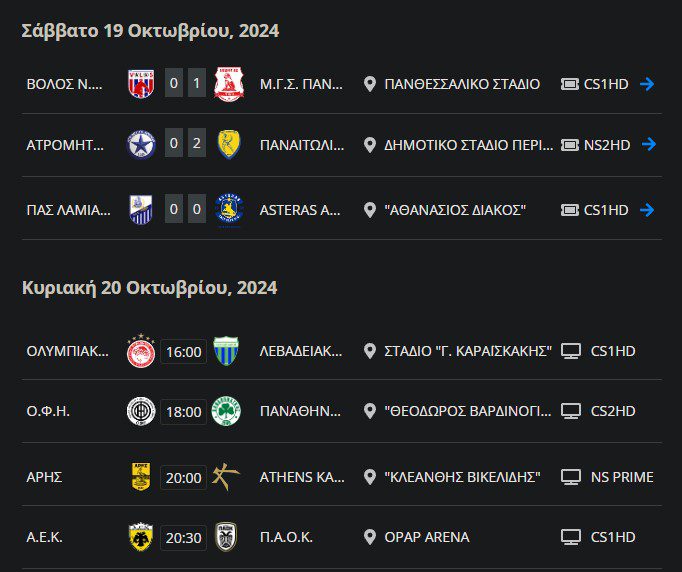Click the AEK yellow-black team crest
Image resolution: width=682 pixels, height=572 pixels.
coord(141,537)
